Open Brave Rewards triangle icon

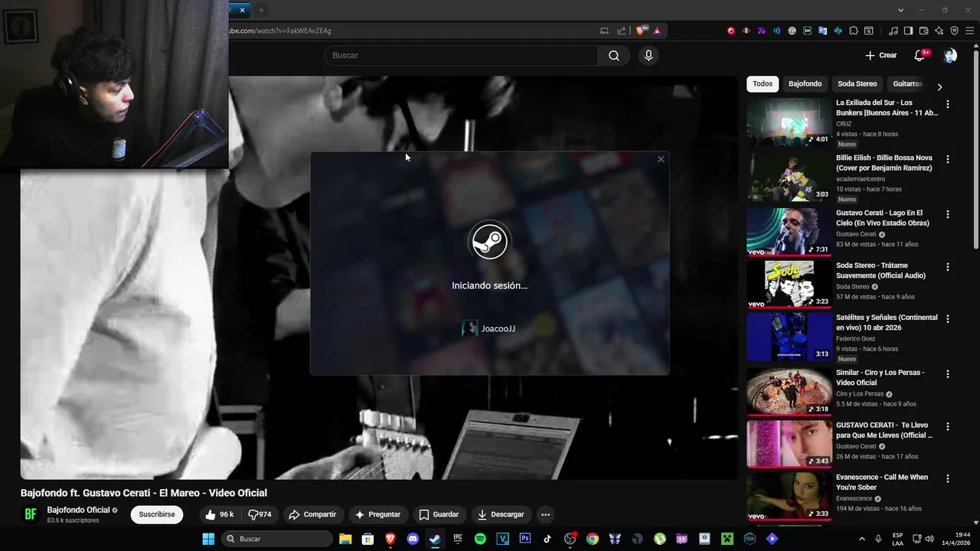click(x=657, y=31)
